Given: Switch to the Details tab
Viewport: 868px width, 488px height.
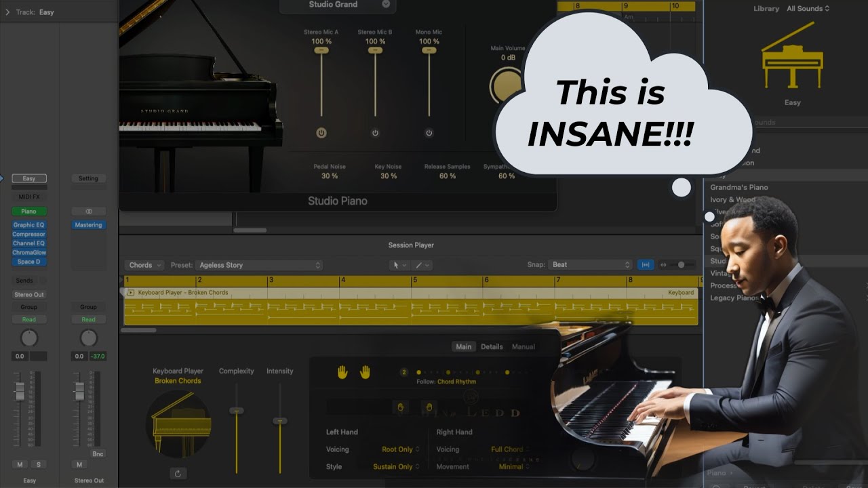Looking at the screenshot, I should pyautogui.click(x=492, y=346).
